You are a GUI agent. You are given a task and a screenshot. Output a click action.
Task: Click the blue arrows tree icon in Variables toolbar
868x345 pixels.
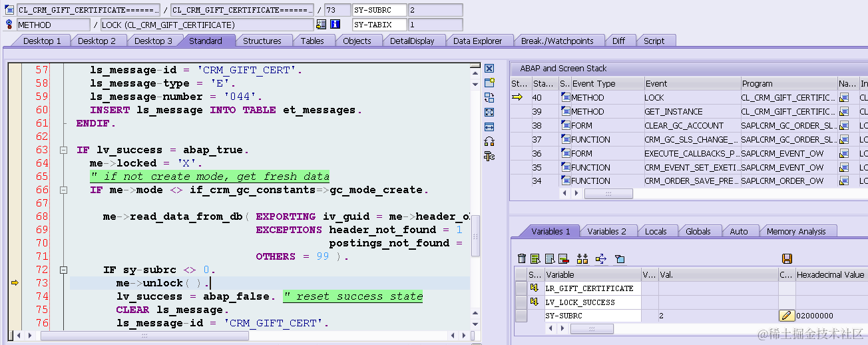pos(601,258)
